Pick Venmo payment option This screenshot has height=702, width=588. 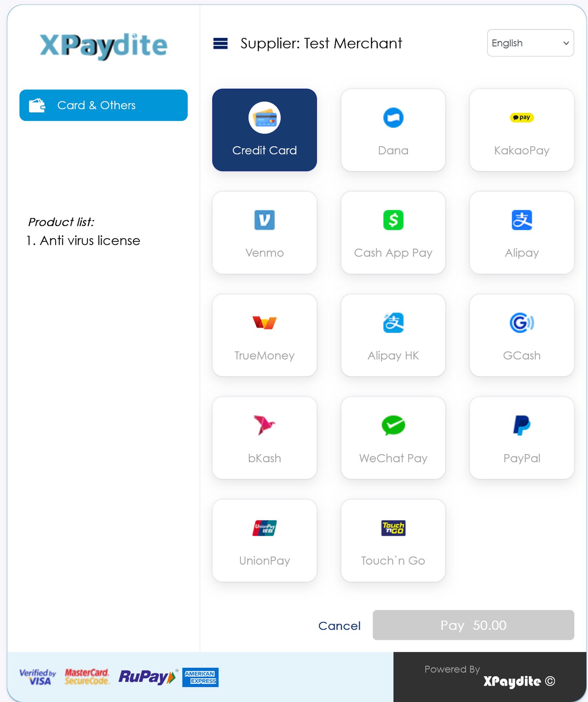click(x=265, y=233)
